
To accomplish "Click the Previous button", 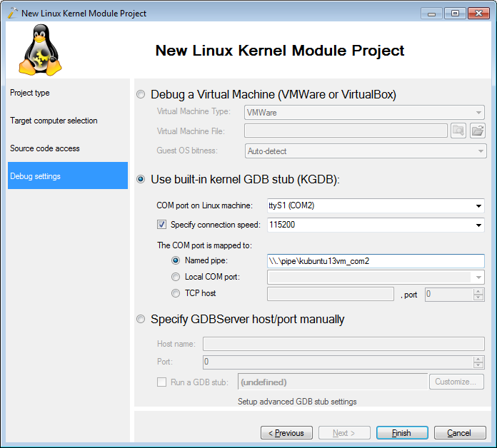I will click(286, 432).
